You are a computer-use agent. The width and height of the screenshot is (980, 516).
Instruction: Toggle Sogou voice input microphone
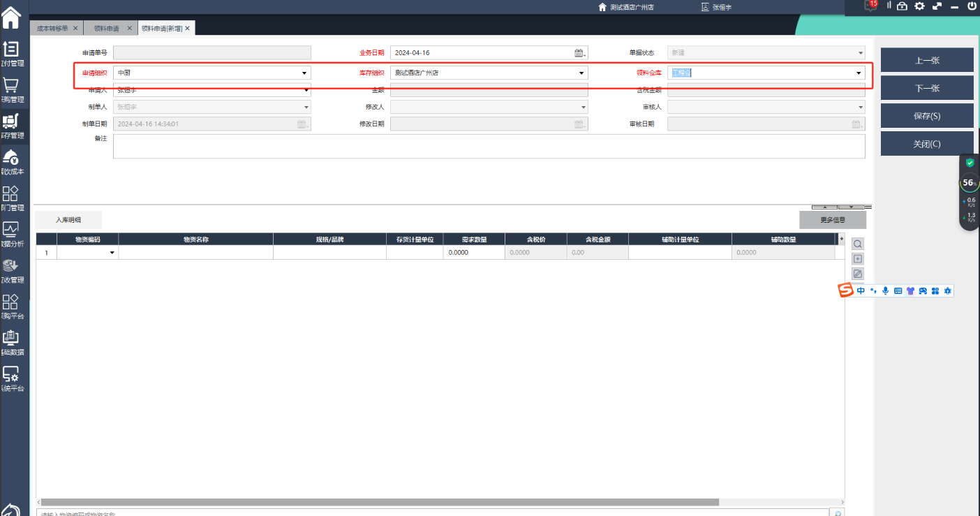click(x=885, y=290)
